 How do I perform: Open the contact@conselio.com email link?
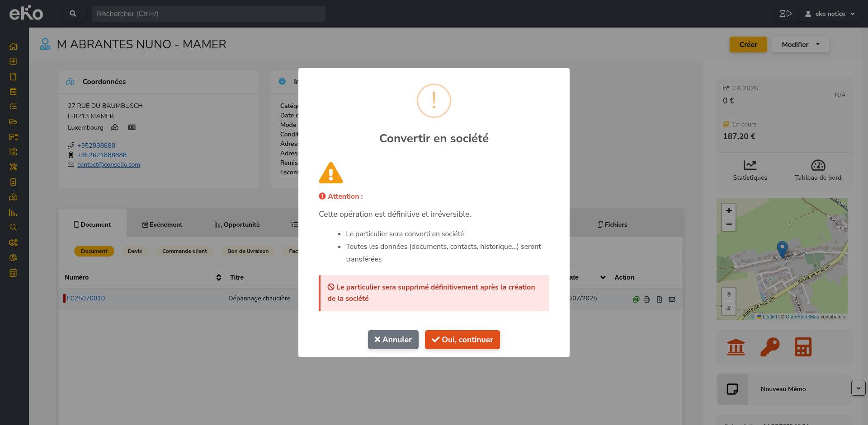[x=108, y=164]
